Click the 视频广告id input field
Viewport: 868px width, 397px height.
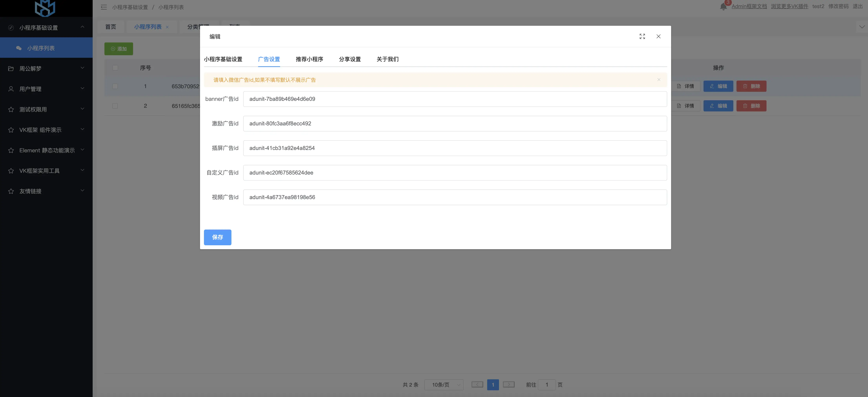click(455, 197)
